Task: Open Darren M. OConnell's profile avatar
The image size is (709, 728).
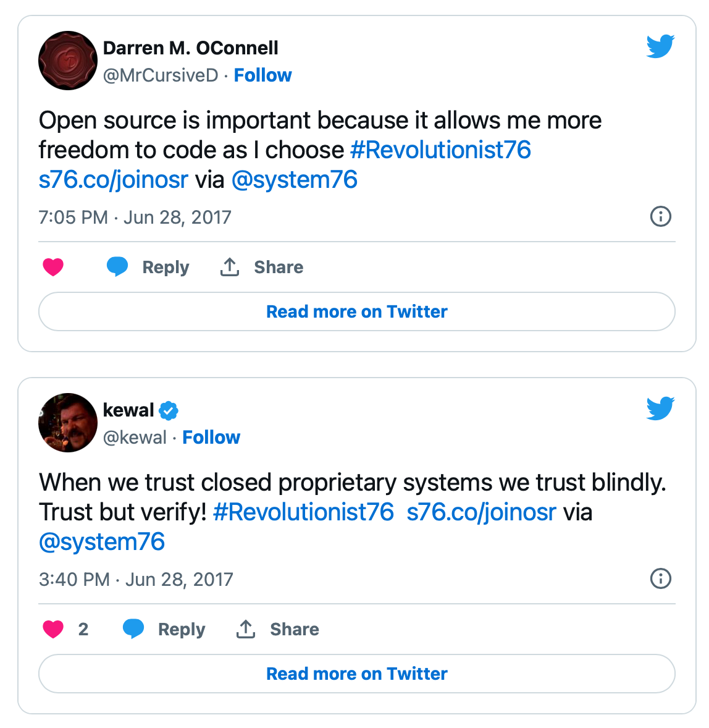Action: pos(68,61)
